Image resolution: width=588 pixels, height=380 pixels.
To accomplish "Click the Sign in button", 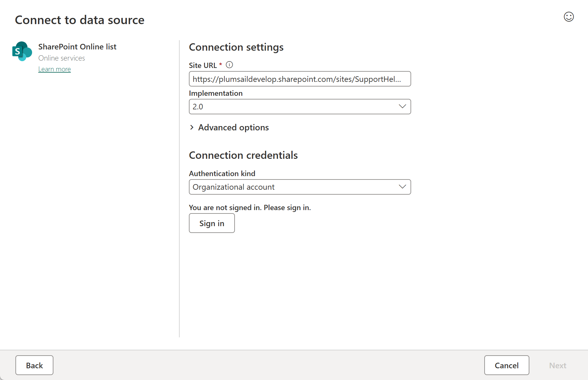I will click(212, 223).
